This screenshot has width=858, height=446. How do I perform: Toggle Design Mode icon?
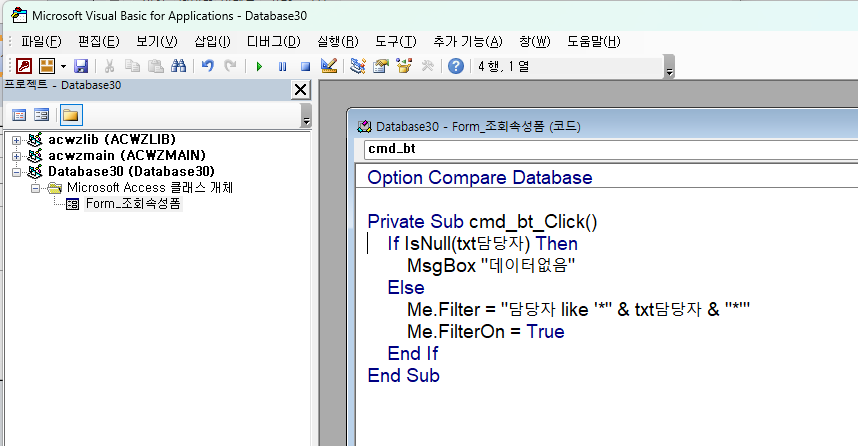[329, 66]
